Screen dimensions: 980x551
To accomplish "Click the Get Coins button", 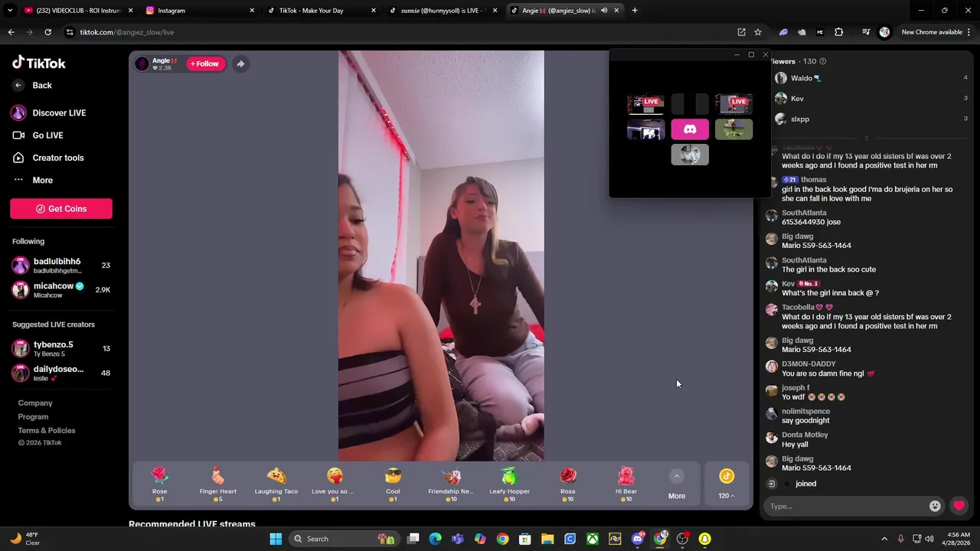I will pos(61,209).
